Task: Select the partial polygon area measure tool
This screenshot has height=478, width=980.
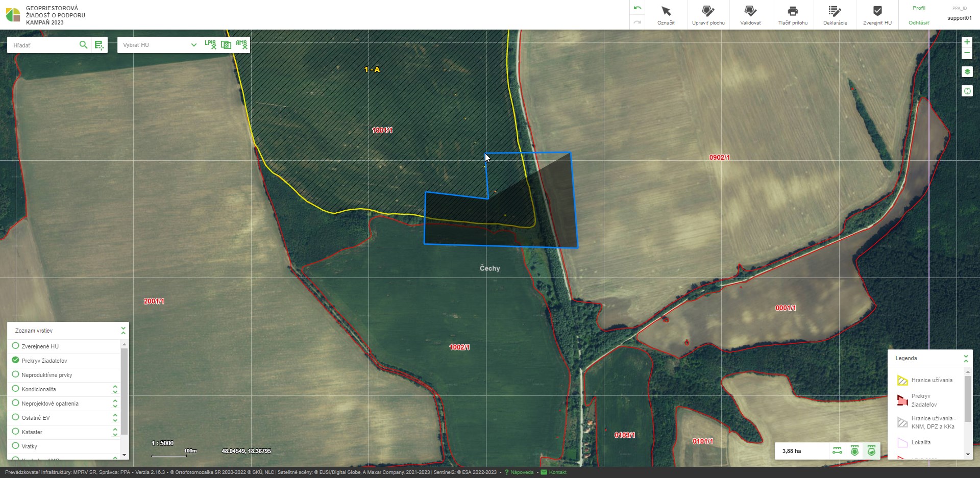Action: (x=871, y=451)
